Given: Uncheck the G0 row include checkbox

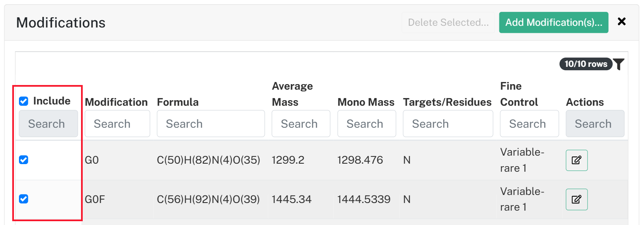Looking at the screenshot, I should [24, 160].
